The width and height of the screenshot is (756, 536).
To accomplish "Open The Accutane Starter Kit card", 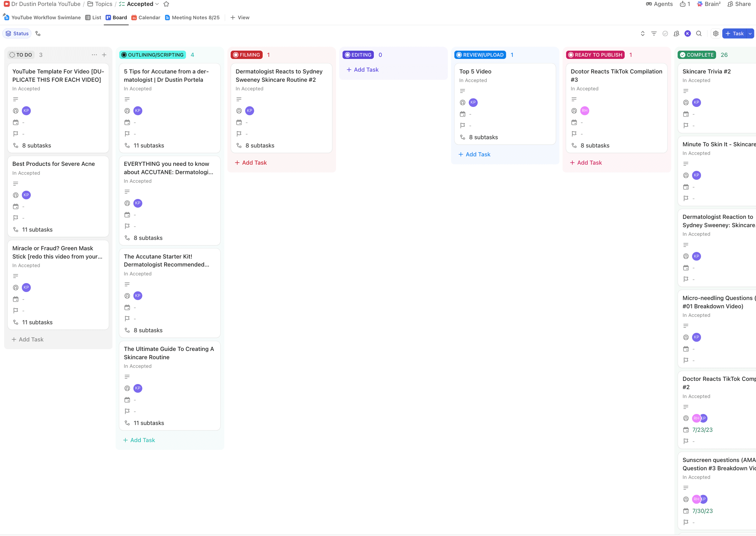I will (169, 293).
